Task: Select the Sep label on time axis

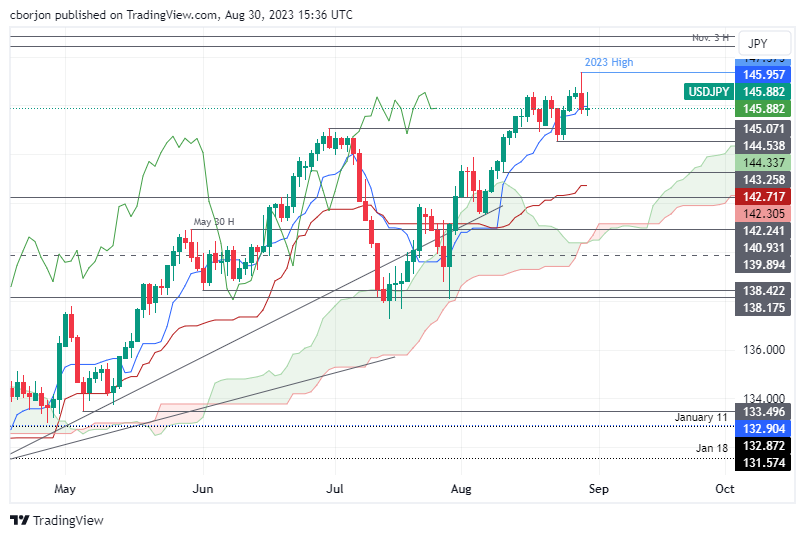Action: pyautogui.click(x=598, y=489)
